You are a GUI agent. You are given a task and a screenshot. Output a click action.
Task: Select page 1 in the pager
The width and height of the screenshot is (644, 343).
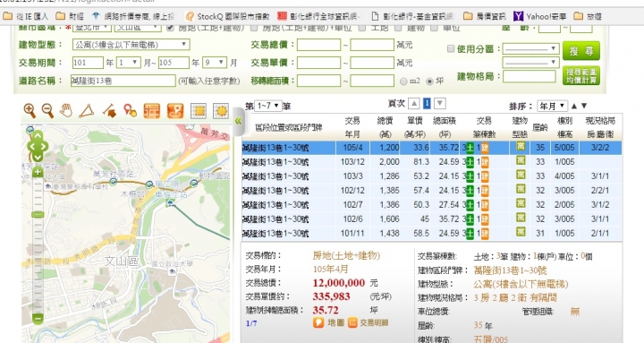point(427,104)
